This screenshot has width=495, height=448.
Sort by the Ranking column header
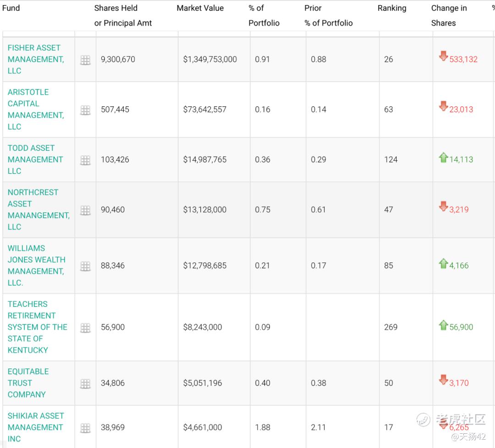(x=392, y=8)
